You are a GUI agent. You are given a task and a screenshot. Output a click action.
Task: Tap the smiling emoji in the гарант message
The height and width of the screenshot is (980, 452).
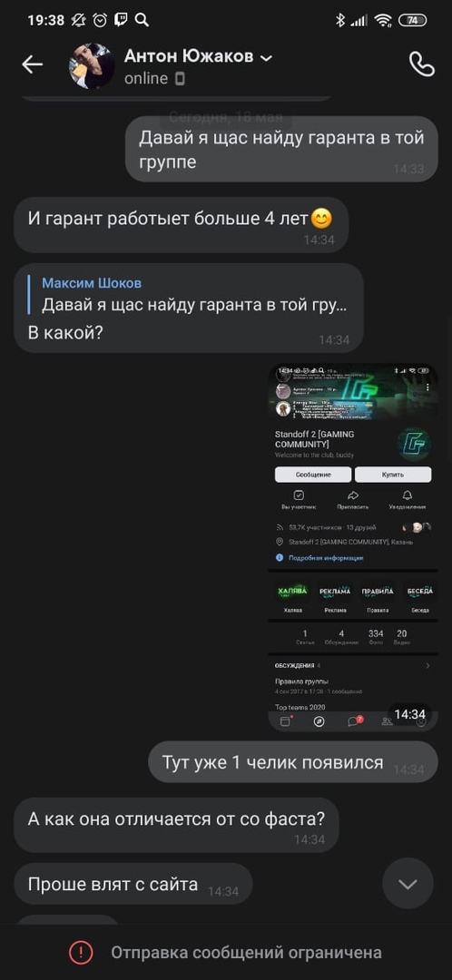pyautogui.click(x=321, y=219)
